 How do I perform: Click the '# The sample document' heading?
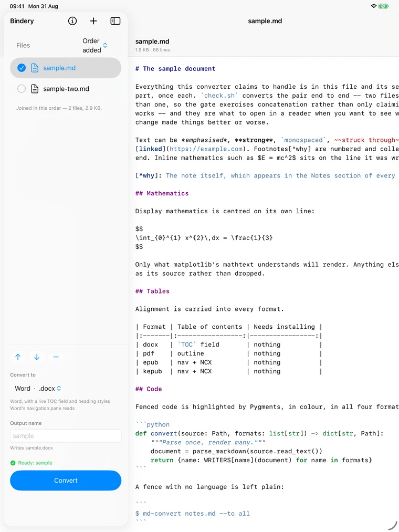[175, 69]
